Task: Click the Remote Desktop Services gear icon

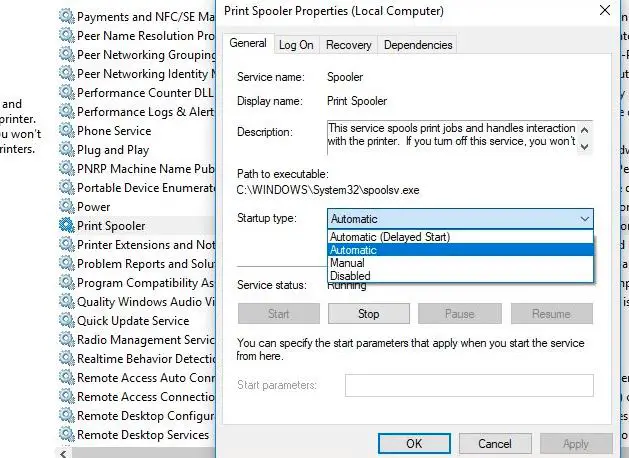Action: (x=66, y=435)
